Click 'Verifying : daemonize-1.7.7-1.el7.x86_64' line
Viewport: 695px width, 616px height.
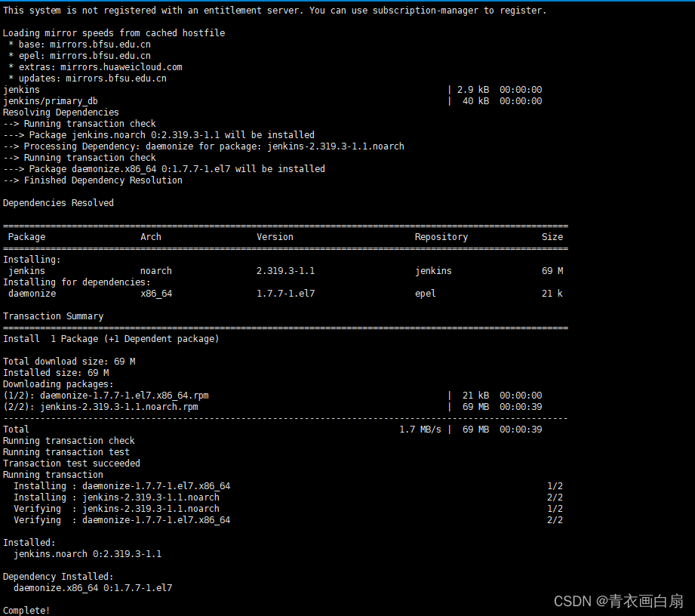click(122, 520)
